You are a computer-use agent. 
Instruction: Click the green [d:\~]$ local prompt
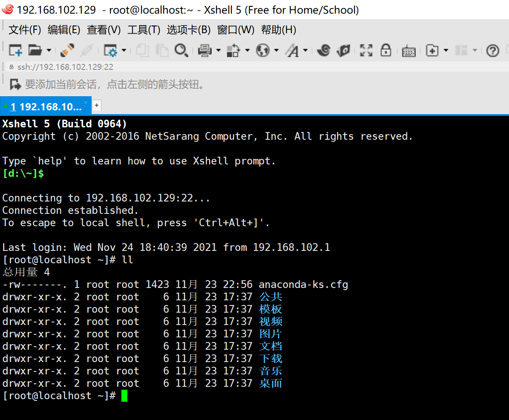tap(23, 174)
